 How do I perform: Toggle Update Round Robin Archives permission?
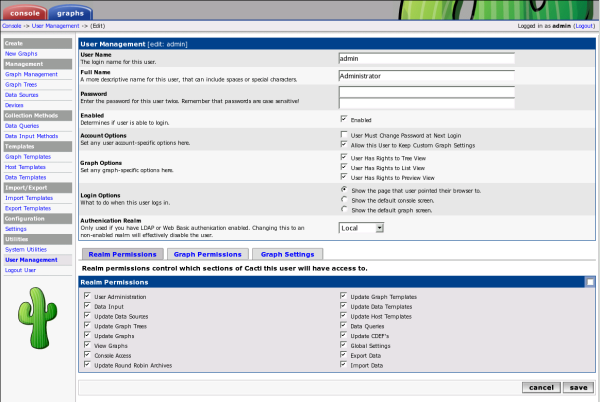pos(87,365)
